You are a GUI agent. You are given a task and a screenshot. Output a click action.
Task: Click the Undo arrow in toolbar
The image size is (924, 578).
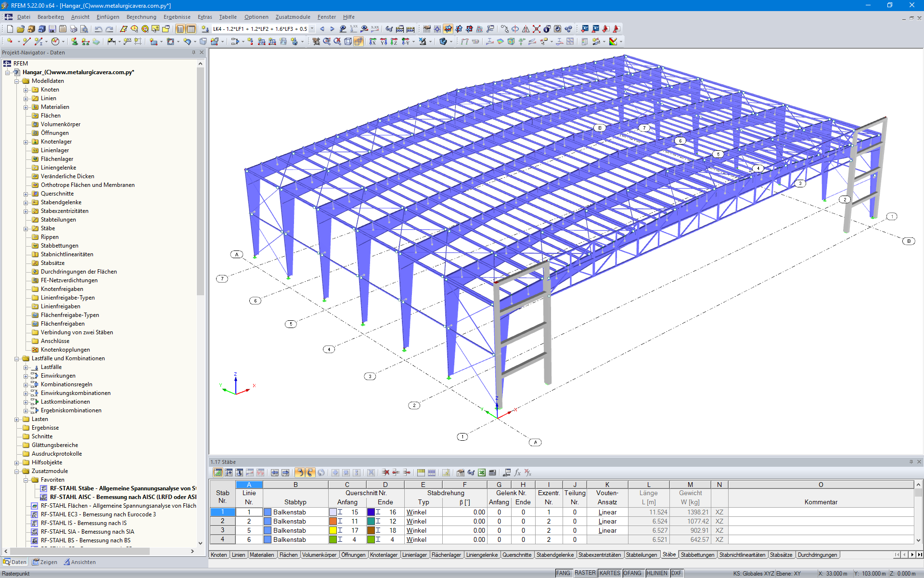pyautogui.click(x=98, y=29)
